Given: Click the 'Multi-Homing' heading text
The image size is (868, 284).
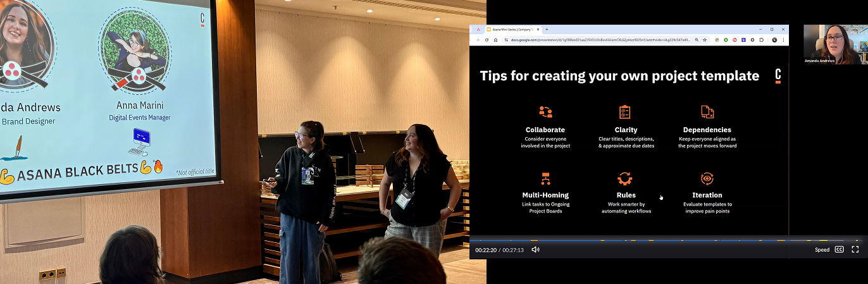Looking at the screenshot, I should pos(545,195).
